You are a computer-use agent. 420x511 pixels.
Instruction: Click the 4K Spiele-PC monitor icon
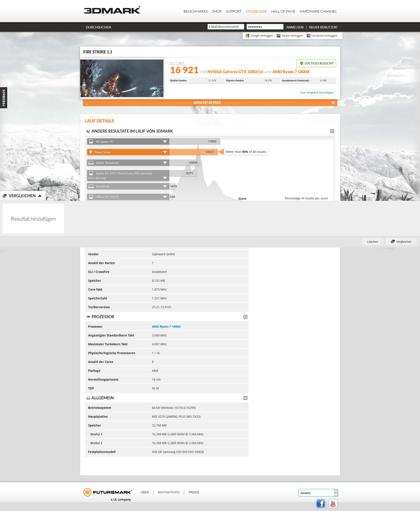(91, 141)
